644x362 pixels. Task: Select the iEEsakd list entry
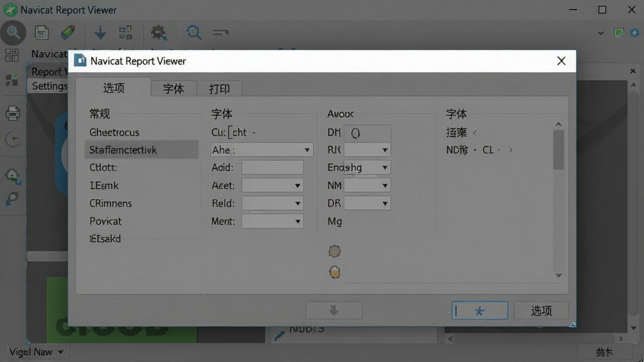tap(105, 238)
